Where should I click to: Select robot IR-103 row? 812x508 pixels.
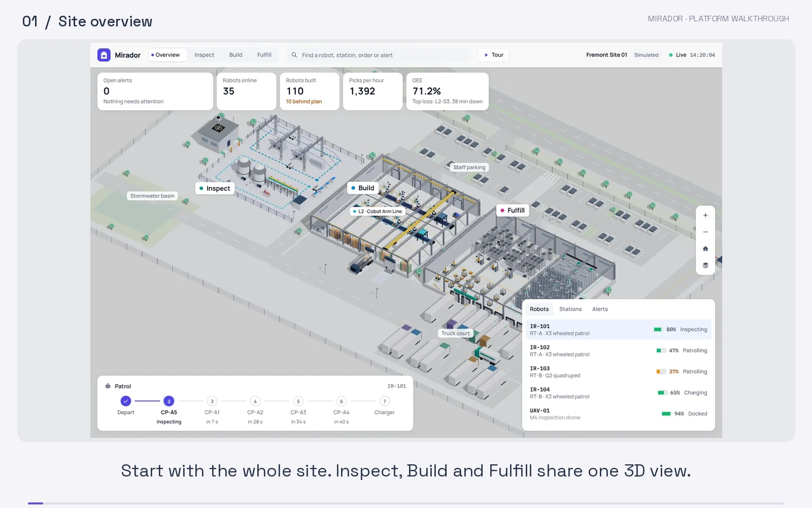coord(619,372)
